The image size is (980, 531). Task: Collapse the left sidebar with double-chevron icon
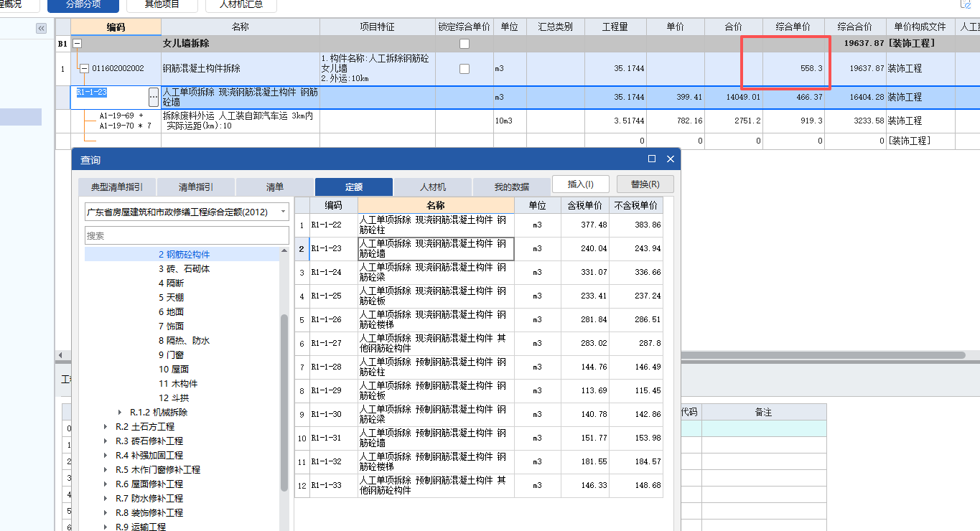coord(41,28)
